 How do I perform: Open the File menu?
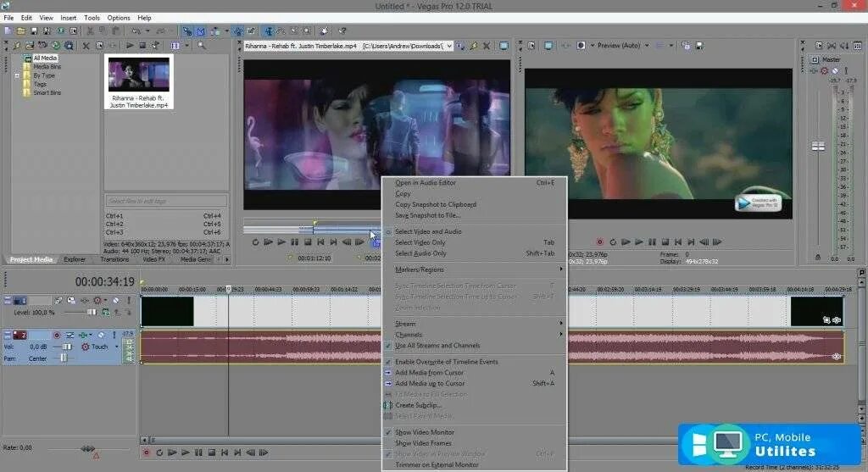(x=8, y=18)
